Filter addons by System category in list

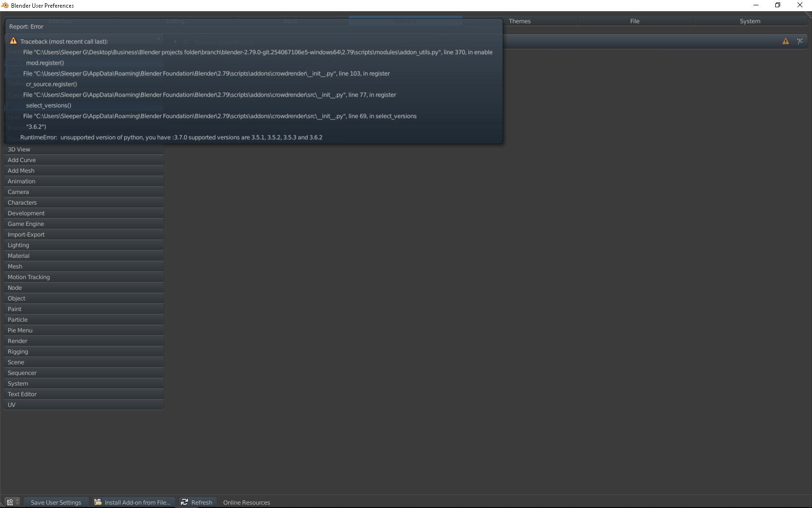[84, 384]
